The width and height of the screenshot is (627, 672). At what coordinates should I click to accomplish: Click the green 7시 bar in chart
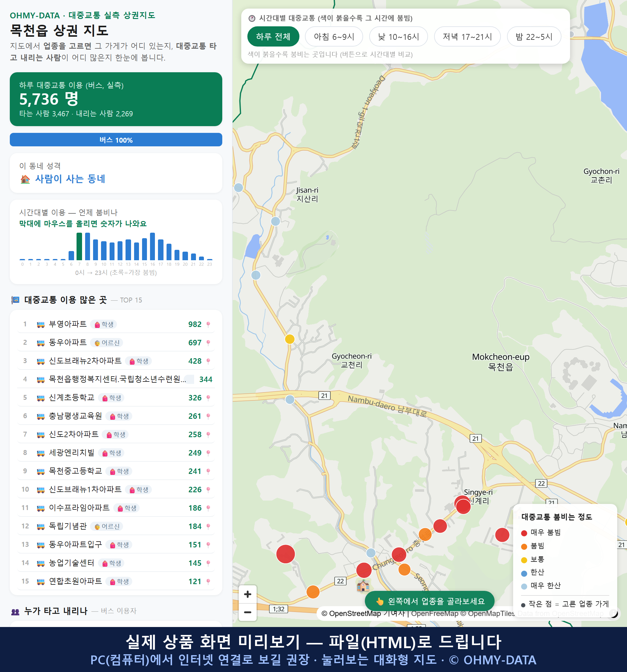(79, 246)
